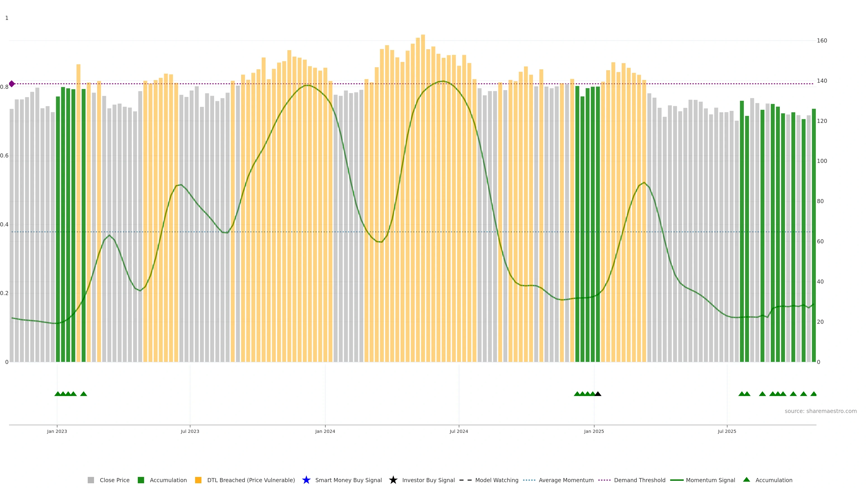
Task: Click the Demand Threshold legend text
Action: coord(639,480)
